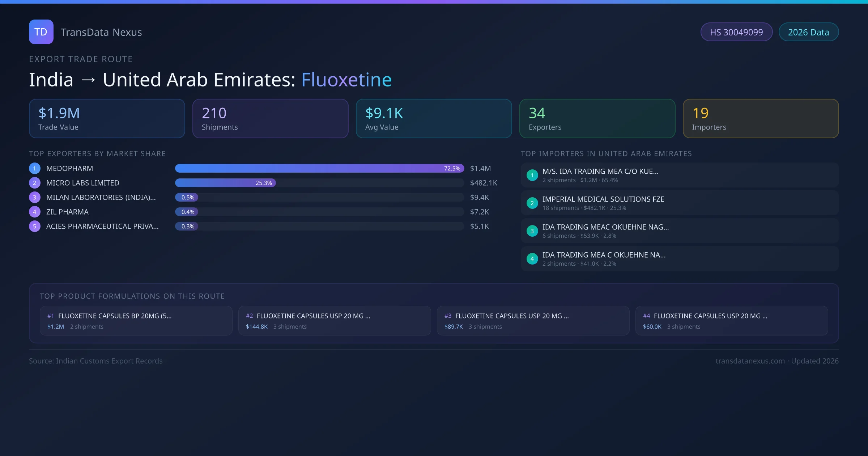Click the rank 5 badge beside ACIES PHARMACEUTICAL
Screen dimensions: 868x456
pyautogui.click(x=34, y=226)
